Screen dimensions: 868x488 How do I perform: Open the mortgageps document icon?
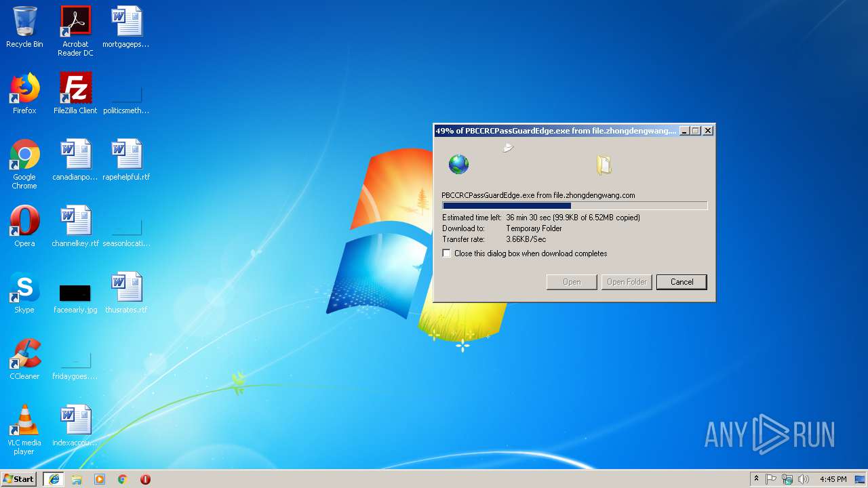126,27
